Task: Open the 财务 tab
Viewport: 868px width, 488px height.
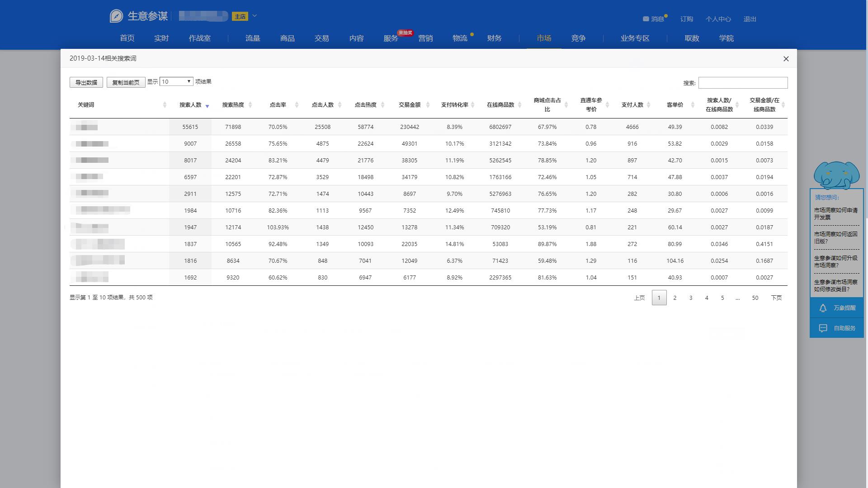Action: point(495,38)
